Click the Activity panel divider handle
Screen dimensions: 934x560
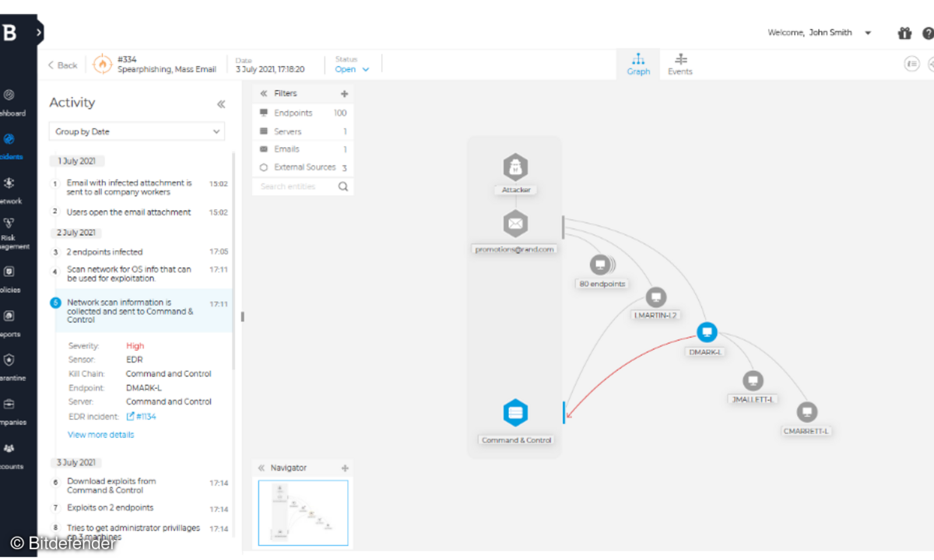coord(242,317)
